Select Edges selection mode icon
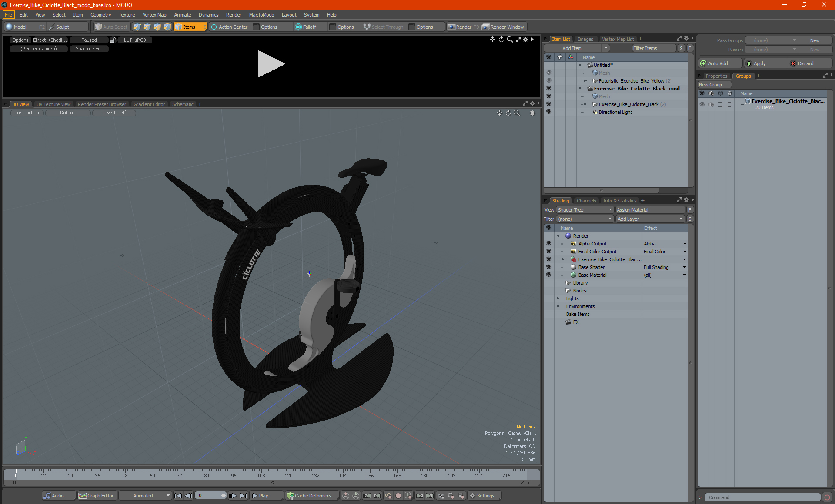 pyautogui.click(x=147, y=27)
